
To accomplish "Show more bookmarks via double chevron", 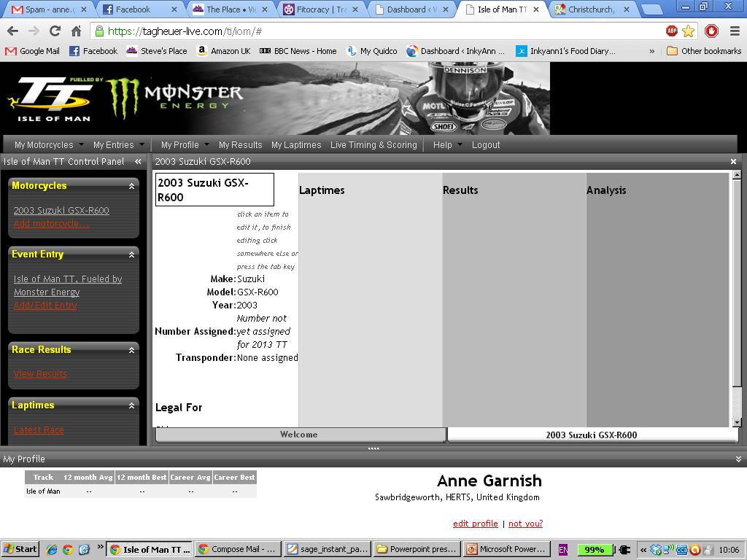I will [651, 51].
